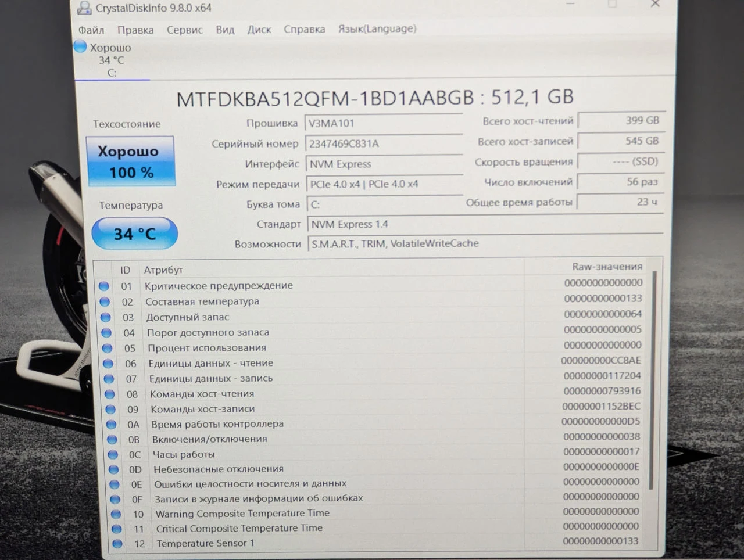
Task: Click the Стандарт field NVM Express 1.4
Action: tap(485, 224)
